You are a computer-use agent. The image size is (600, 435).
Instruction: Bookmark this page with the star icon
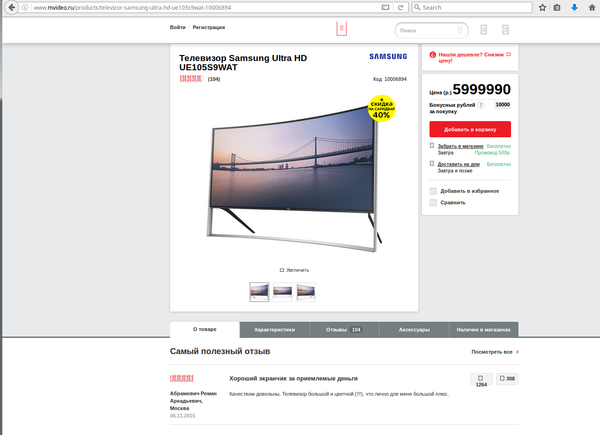pyautogui.click(x=542, y=7)
